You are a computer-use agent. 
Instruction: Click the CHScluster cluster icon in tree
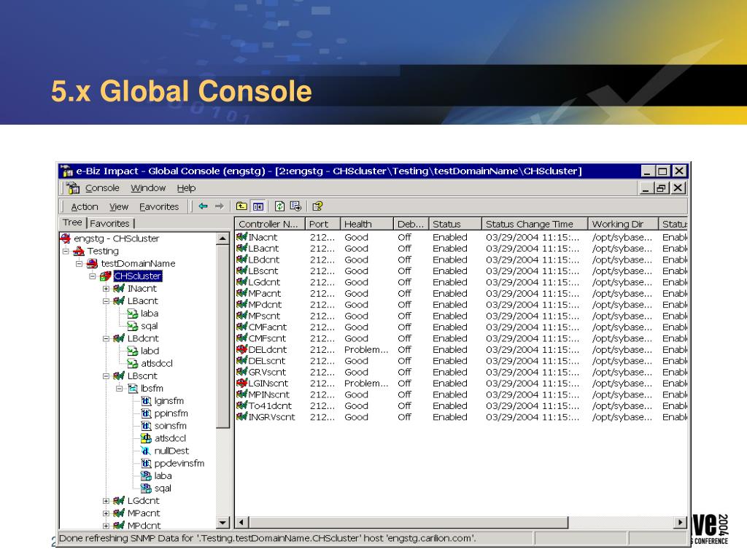[105, 276]
